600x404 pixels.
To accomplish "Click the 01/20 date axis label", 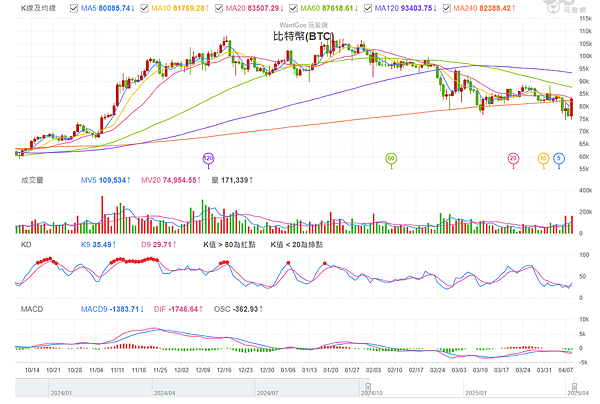I will pos(331,370).
